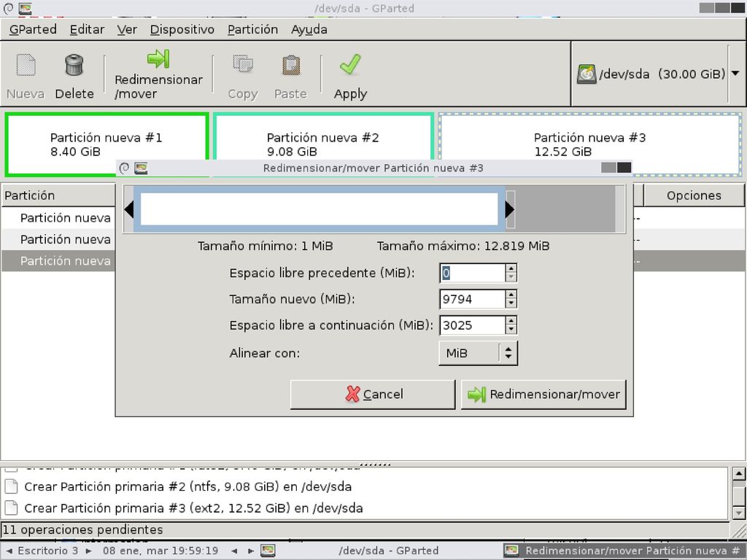Viewport: 747px width, 560px height.
Task: Open the GParted menu
Action: point(33,29)
